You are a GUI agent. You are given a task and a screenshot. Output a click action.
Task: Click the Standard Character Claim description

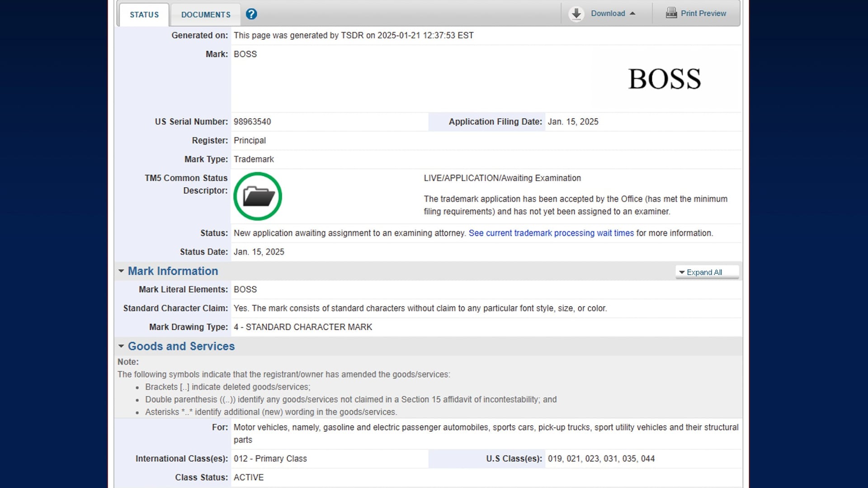point(420,308)
